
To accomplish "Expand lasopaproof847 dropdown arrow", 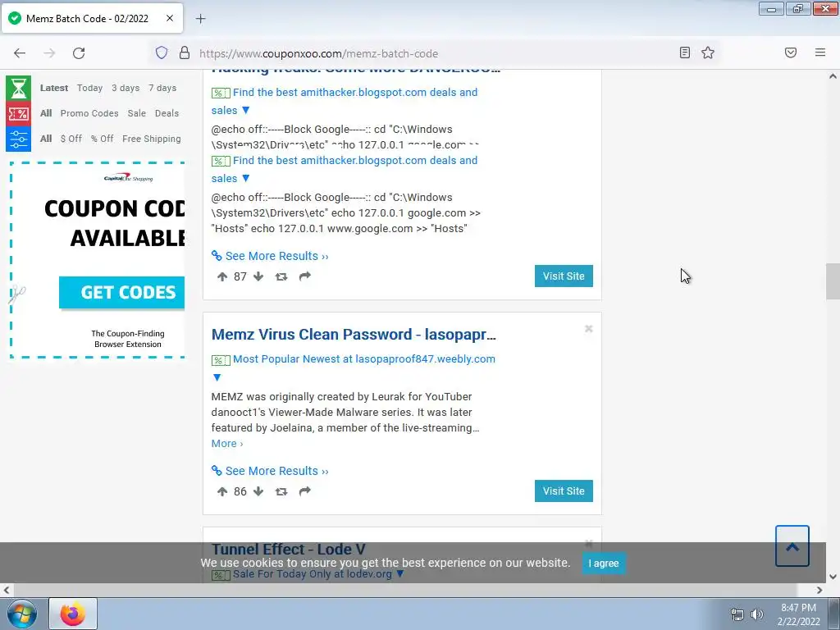I will [x=217, y=377].
